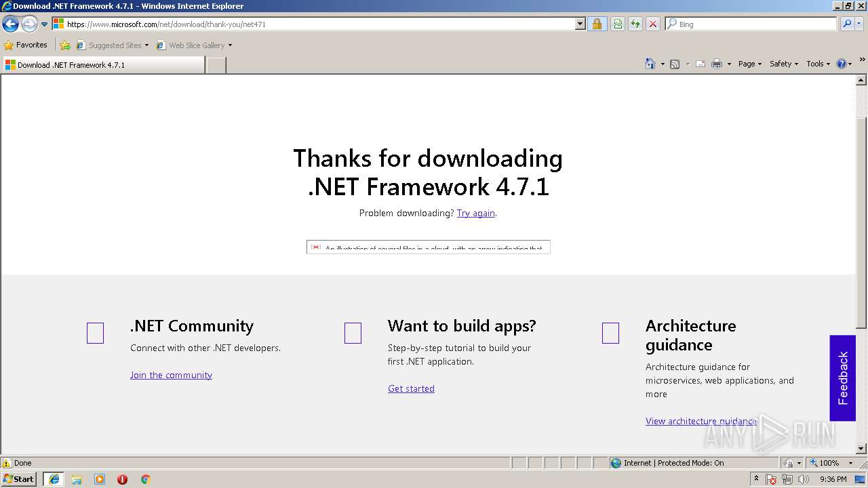Show hidden system tray icons
Screen dimensions: 868x488
(756, 479)
